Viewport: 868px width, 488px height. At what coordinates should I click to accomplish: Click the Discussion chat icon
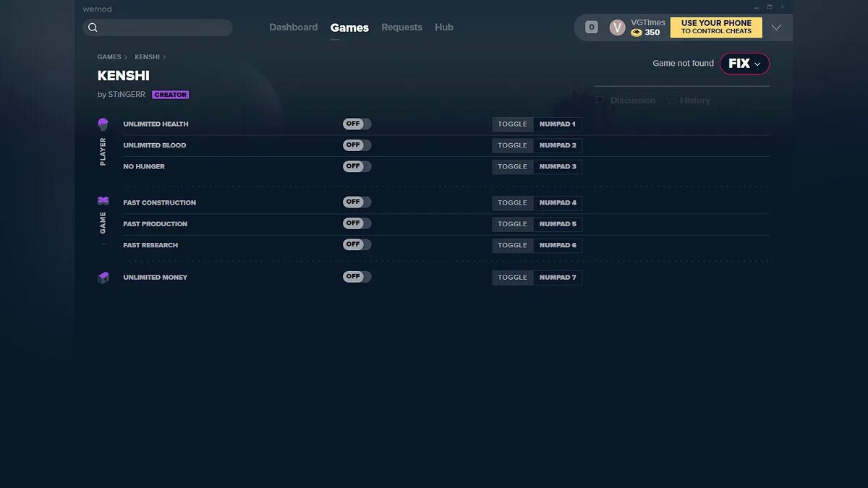[x=600, y=100]
